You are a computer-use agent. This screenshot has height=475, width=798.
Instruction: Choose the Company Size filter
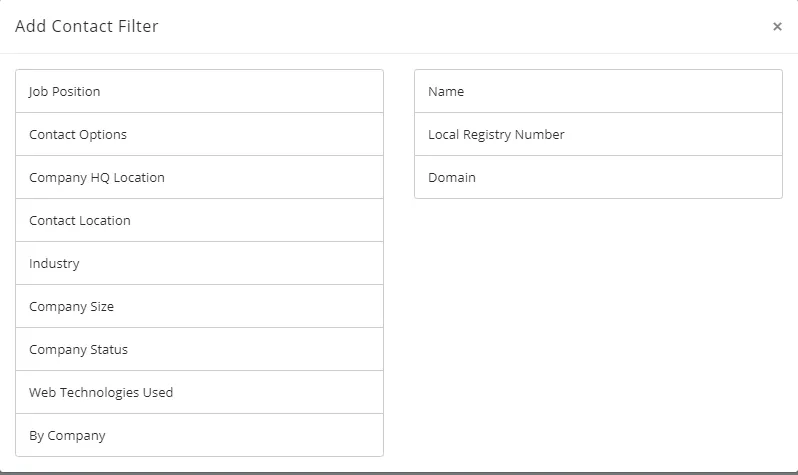pos(199,306)
